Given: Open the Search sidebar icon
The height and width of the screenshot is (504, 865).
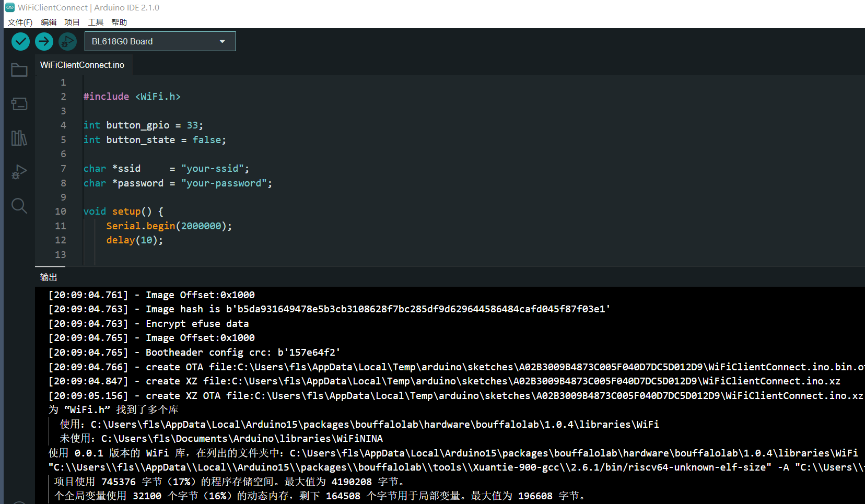Looking at the screenshot, I should click(19, 206).
